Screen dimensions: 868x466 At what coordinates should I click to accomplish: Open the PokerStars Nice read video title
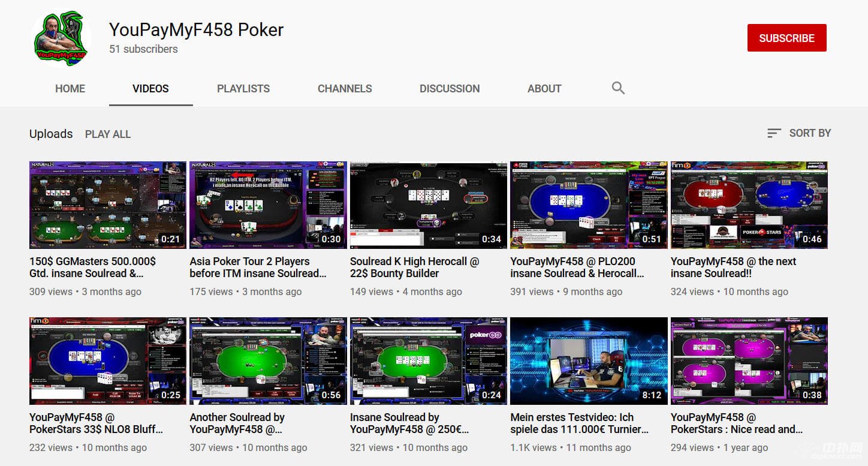pyautogui.click(x=737, y=423)
